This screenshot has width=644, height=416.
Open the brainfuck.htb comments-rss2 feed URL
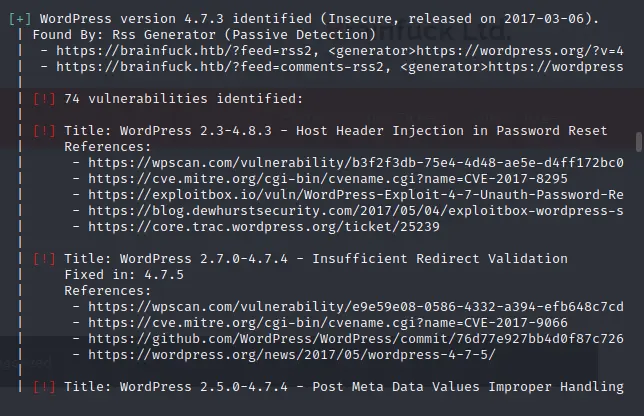(223, 67)
